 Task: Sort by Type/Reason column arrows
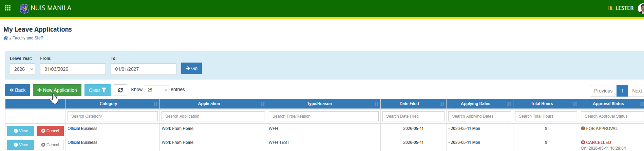[x=376, y=104]
